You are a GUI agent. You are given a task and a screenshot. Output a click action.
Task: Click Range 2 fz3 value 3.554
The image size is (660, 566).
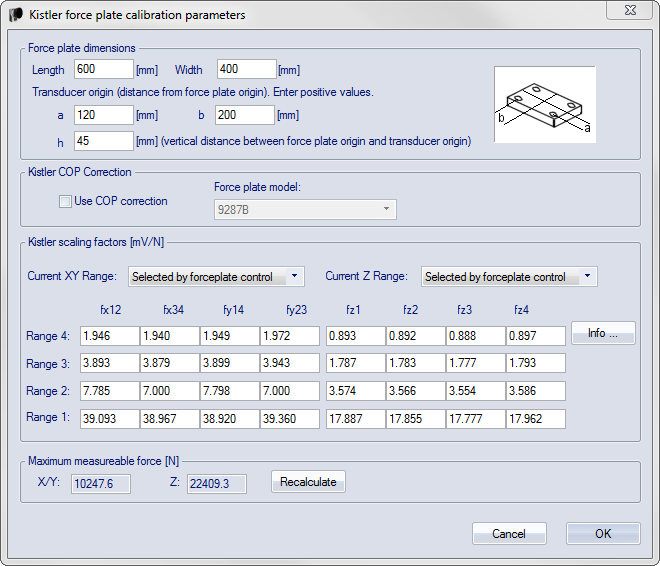pyautogui.click(x=476, y=391)
